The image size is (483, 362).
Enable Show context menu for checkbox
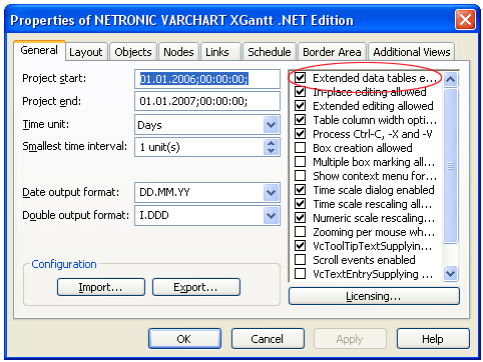click(300, 176)
